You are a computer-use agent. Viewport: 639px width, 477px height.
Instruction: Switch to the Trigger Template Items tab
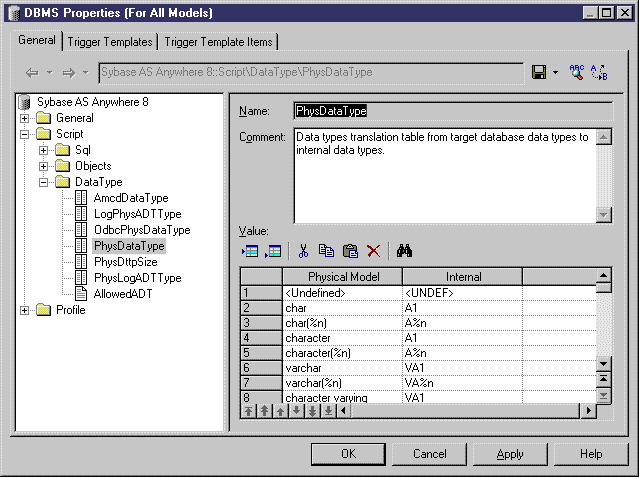(218, 42)
